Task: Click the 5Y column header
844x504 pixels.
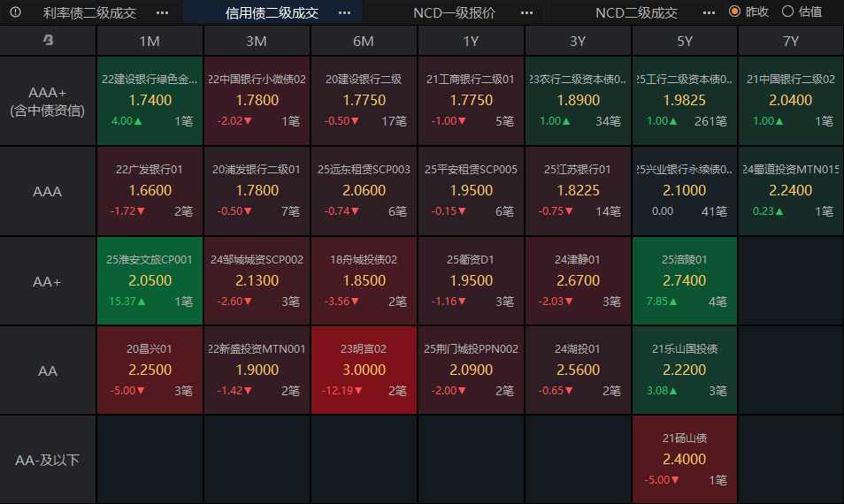Action: (x=685, y=41)
